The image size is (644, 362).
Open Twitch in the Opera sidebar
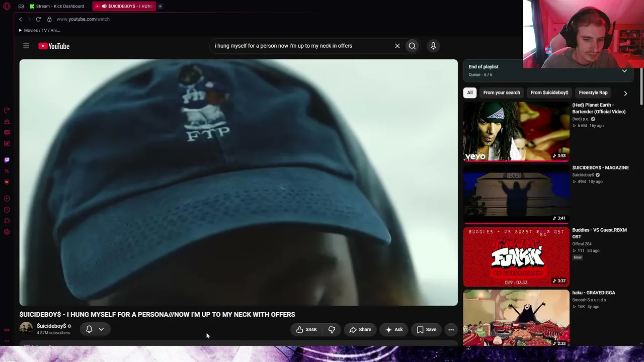pos(7,160)
